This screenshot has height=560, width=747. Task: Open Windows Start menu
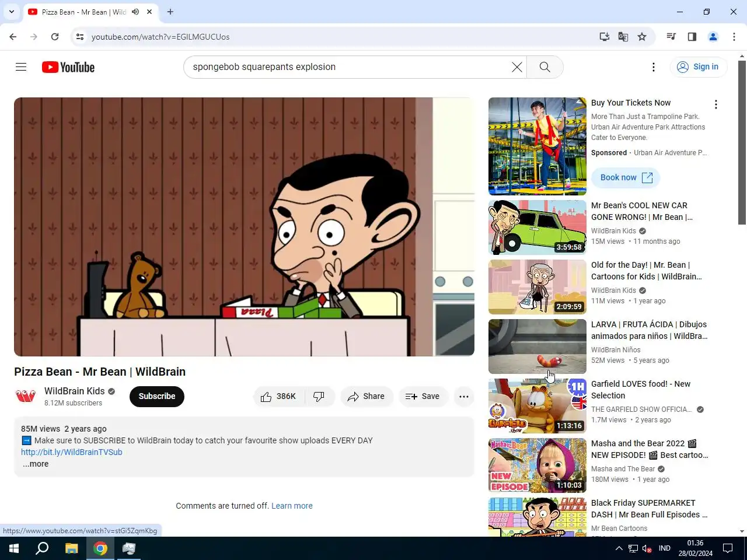coord(14,548)
